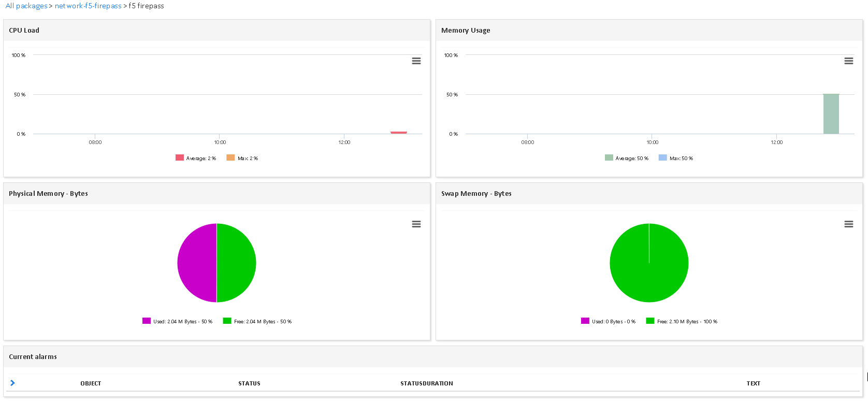Click the purple Used slice in Physical Memory pie
This screenshot has width=868, height=401.
pyautogui.click(x=197, y=263)
